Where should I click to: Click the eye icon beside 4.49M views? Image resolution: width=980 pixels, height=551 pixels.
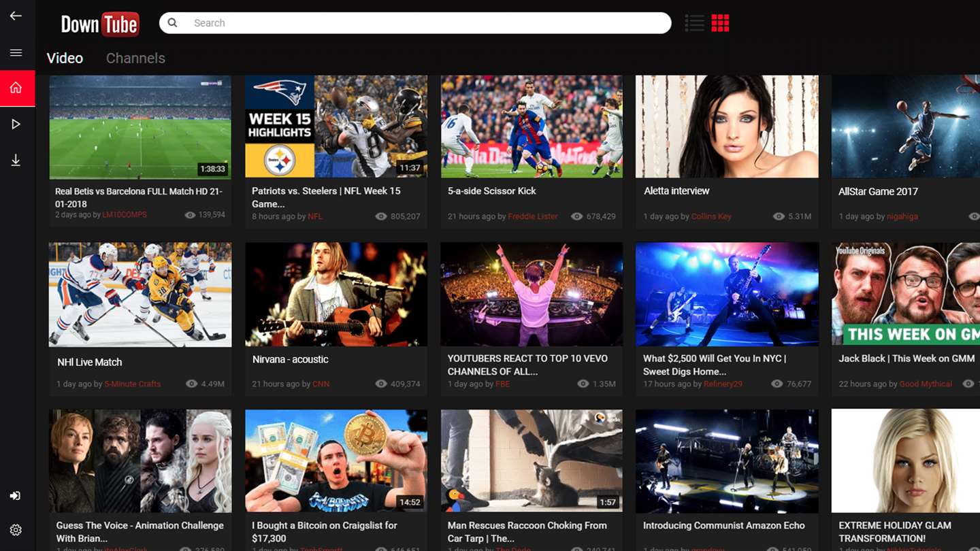click(191, 384)
